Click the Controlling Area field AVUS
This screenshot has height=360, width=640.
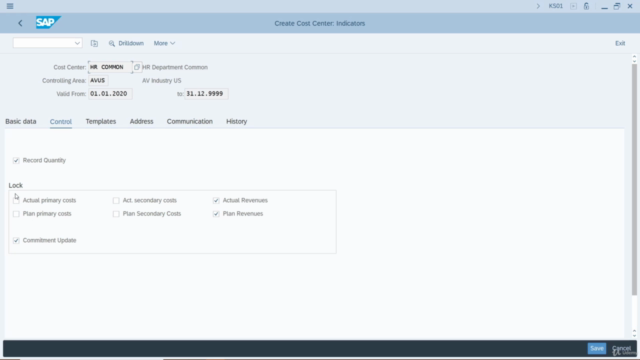98,80
